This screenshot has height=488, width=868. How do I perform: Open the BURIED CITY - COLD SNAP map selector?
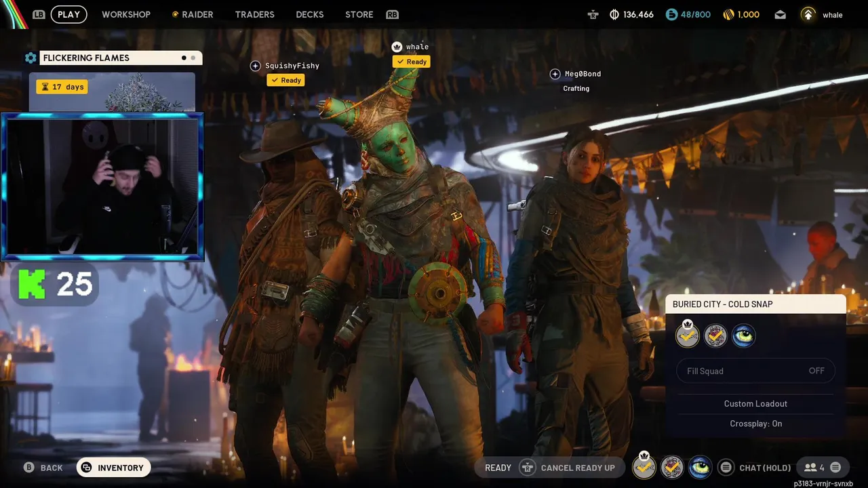755,304
